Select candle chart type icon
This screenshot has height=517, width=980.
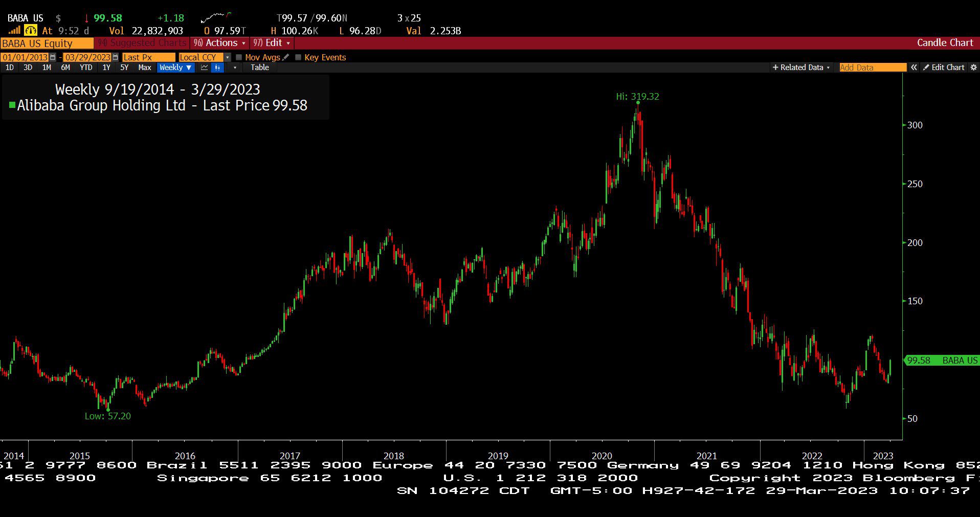coord(218,68)
